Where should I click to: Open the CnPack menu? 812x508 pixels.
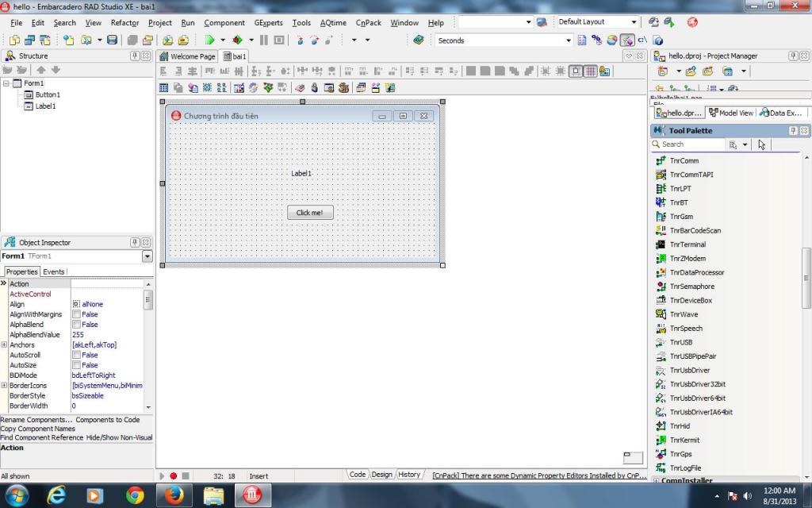(368, 23)
